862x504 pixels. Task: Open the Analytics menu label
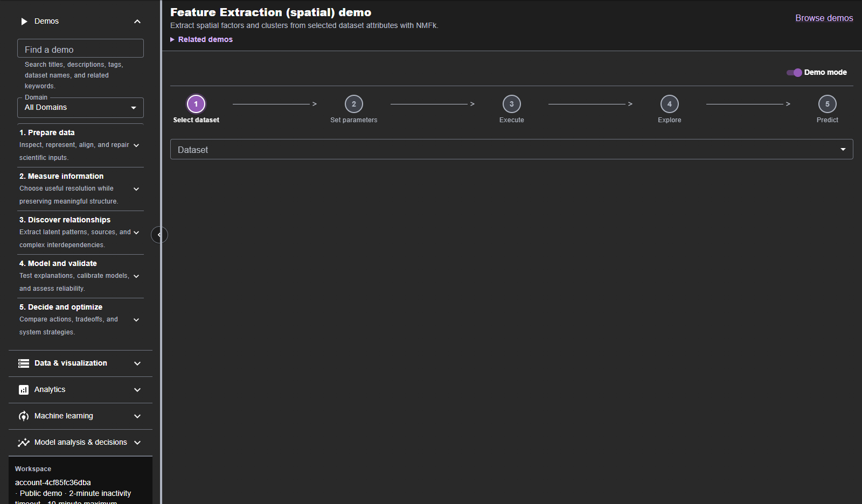coord(50,390)
